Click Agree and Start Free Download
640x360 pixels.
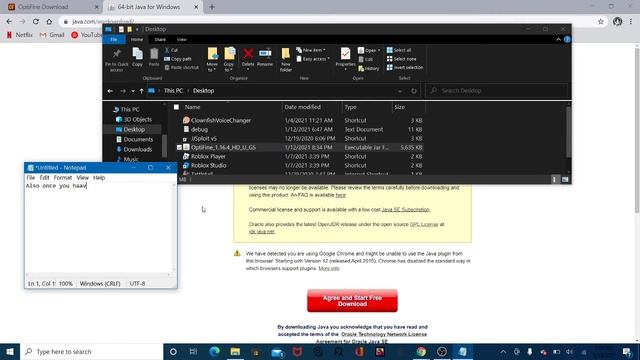(352, 301)
